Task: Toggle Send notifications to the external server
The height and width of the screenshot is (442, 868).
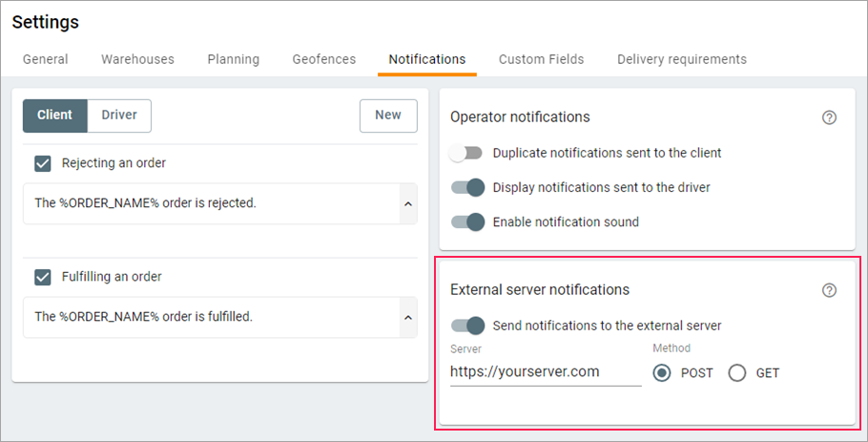Action: coord(467,326)
